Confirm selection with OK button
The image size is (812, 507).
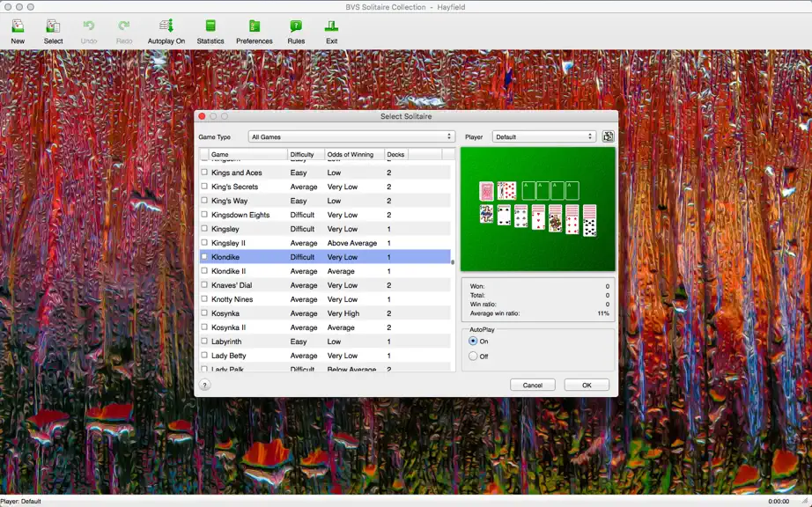(x=587, y=385)
